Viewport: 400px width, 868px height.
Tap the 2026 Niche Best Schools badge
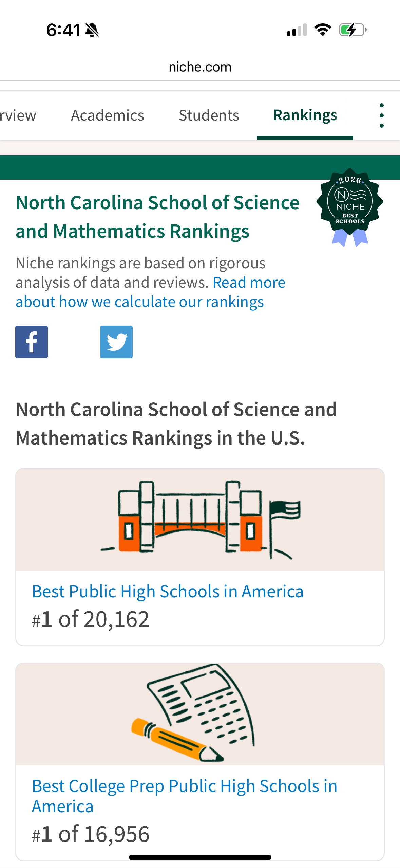(x=350, y=207)
